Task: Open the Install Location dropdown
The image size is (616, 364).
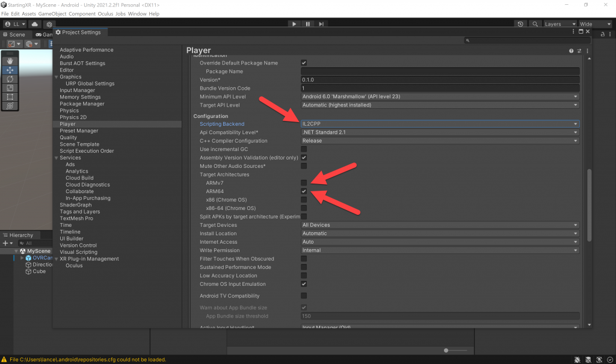Action: click(440, 233)
